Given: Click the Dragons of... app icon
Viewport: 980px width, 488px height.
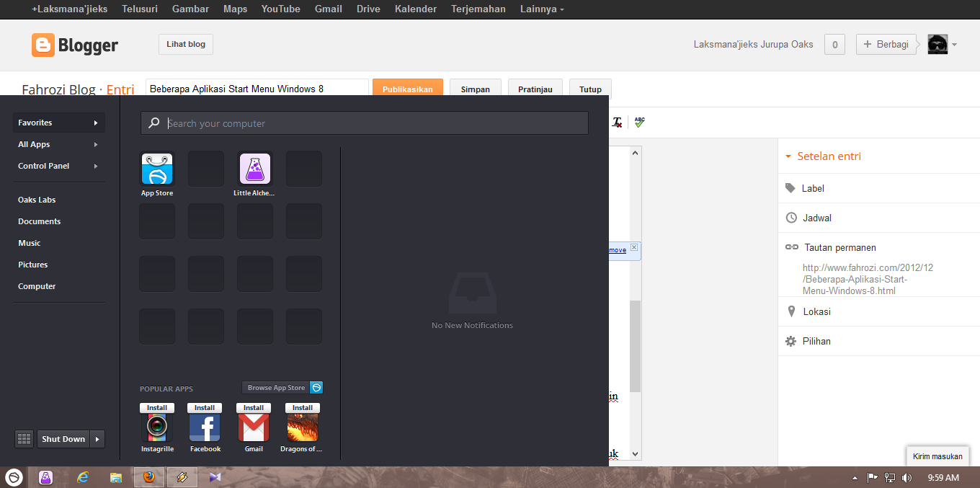Looking at the screenshot, I should [x=303, y=427].
